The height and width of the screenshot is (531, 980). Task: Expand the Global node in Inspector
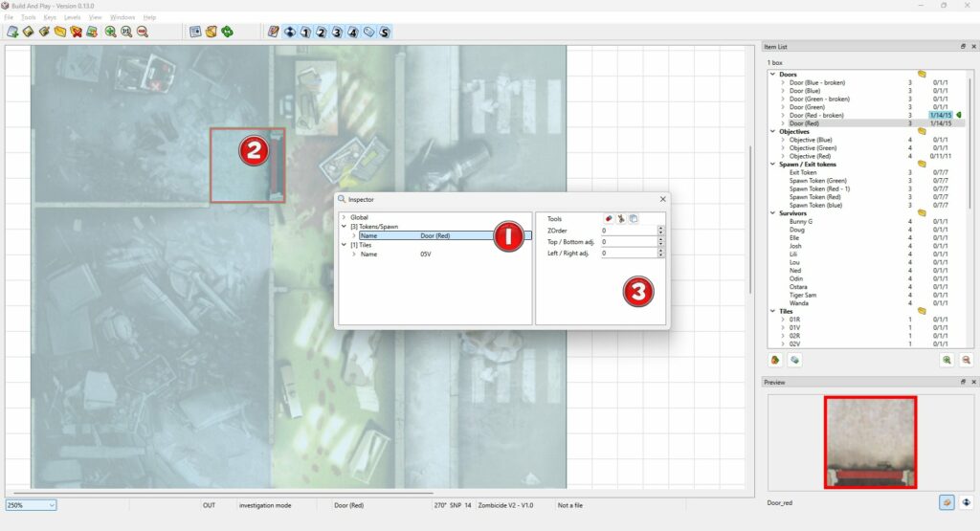(x=344, y=217)
